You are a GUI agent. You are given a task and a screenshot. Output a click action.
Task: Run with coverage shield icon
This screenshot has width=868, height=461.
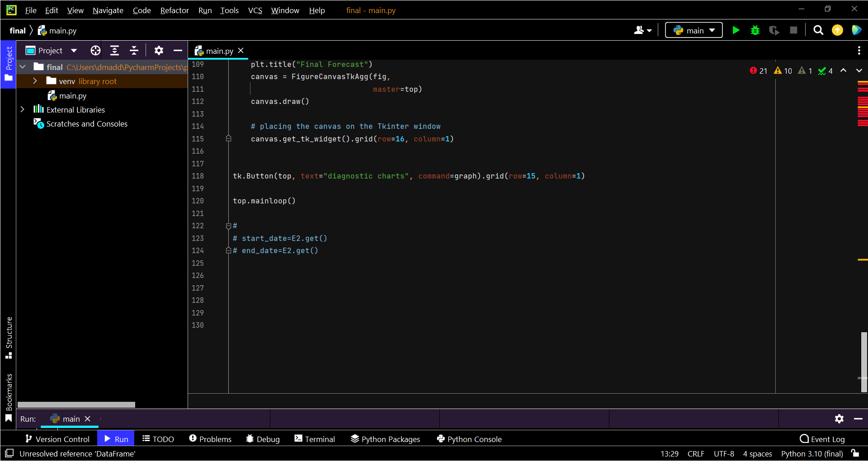pyautogui.click(x=774, y=30)
